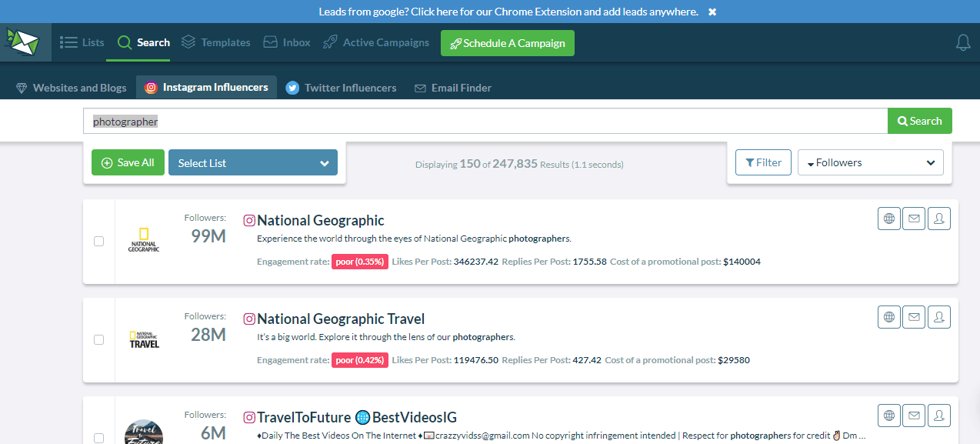The width and height of the screenshot is (980, 444).
Task: Click email envelope icon for National Geographic
Action: pos(914,219)
